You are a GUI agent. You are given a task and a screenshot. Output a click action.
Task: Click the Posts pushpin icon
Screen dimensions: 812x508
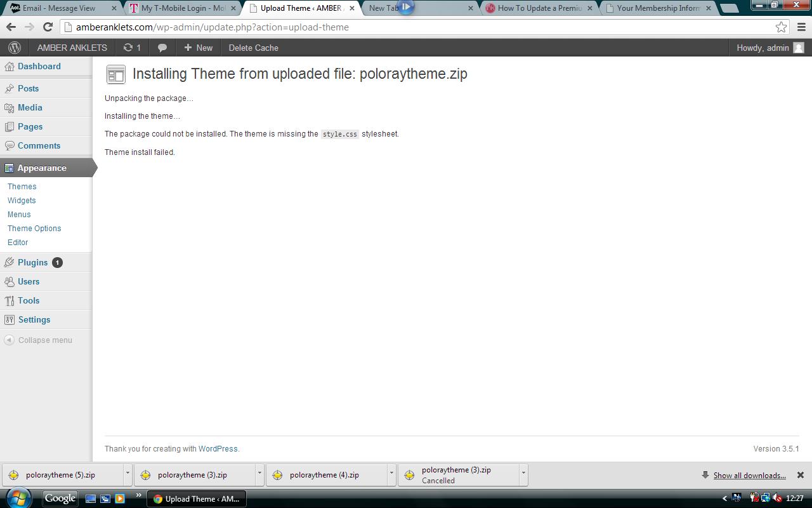[9, 88]
